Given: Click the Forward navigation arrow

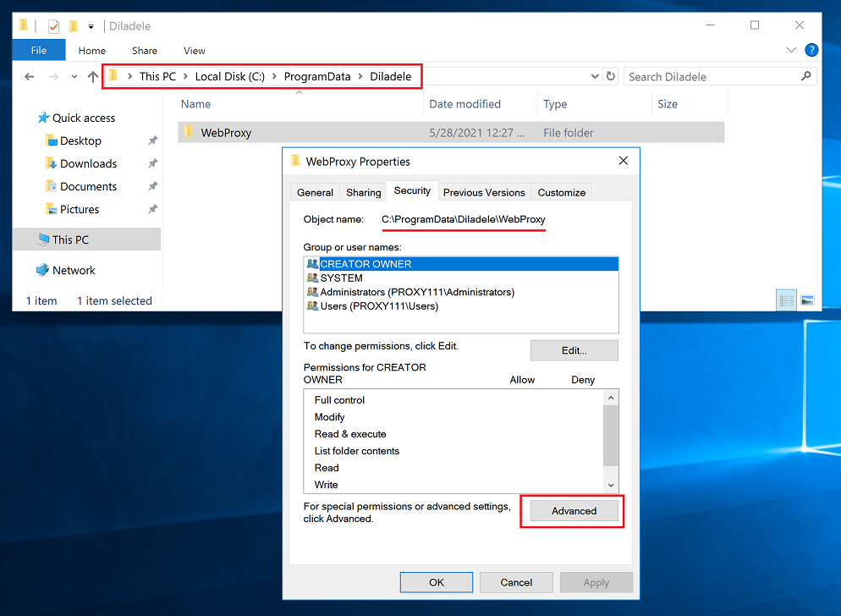Looking at the screenshot, I should pos(53,77).
